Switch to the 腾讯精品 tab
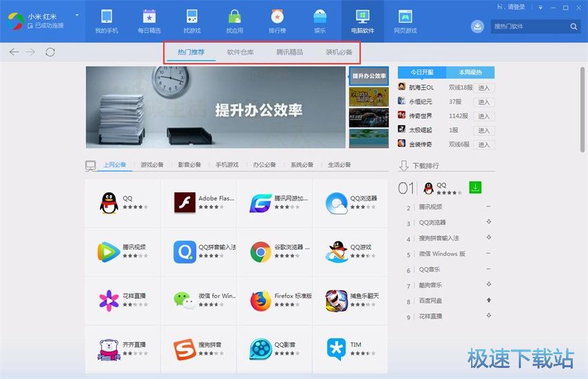Screen dimensions: 588x379 click(289, 52)
